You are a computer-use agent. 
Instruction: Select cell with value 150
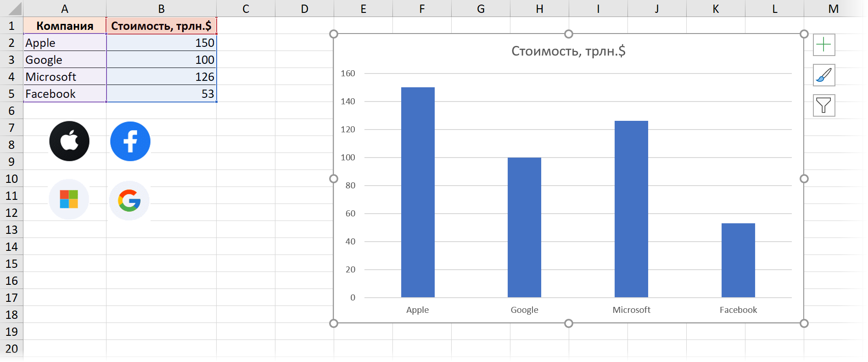(x=162, y=43)
